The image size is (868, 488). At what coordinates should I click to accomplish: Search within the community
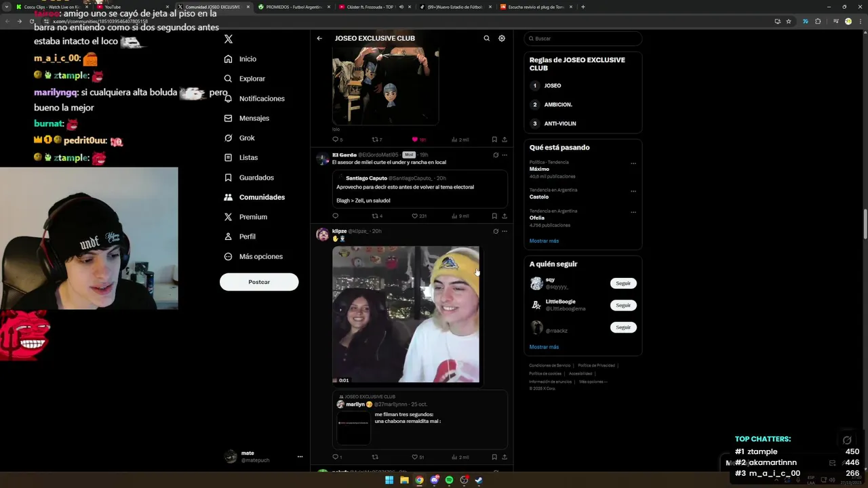(x=486, y=39)
